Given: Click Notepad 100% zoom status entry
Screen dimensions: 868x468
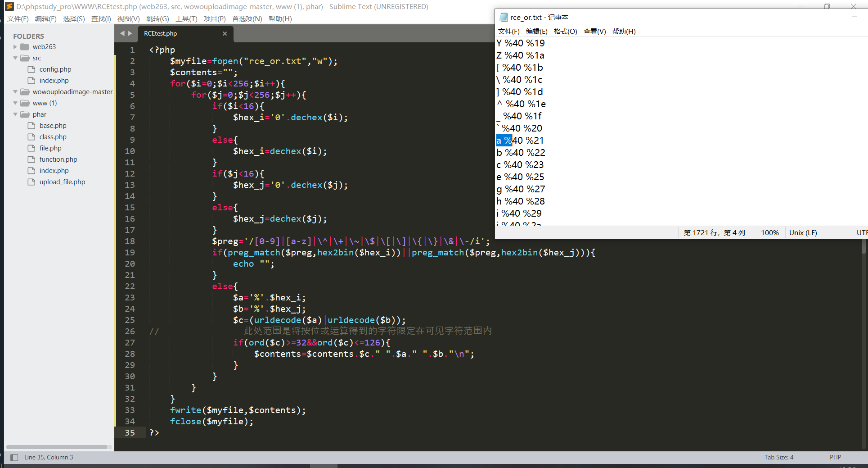Looking at the screenshot, I should click(x=770, y=232).
